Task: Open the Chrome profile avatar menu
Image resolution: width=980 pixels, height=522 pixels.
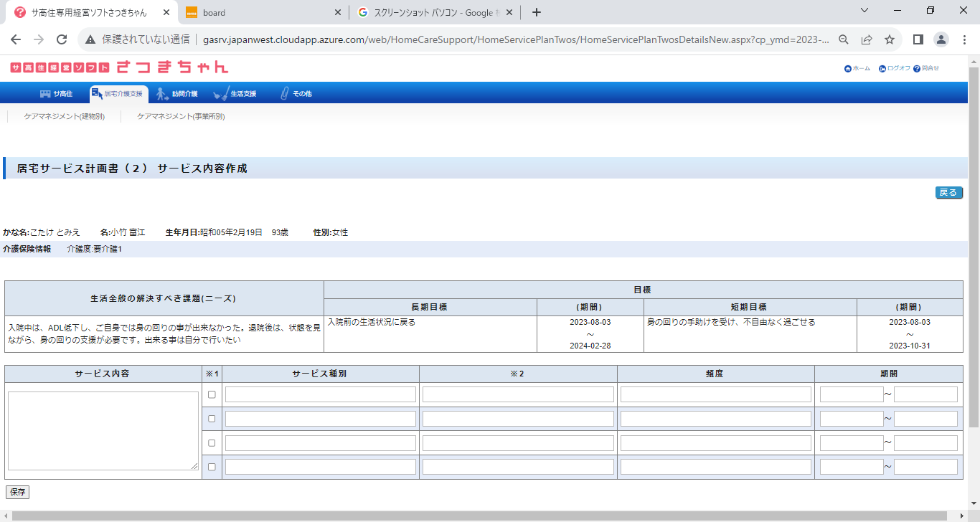Action: (941, 39)
